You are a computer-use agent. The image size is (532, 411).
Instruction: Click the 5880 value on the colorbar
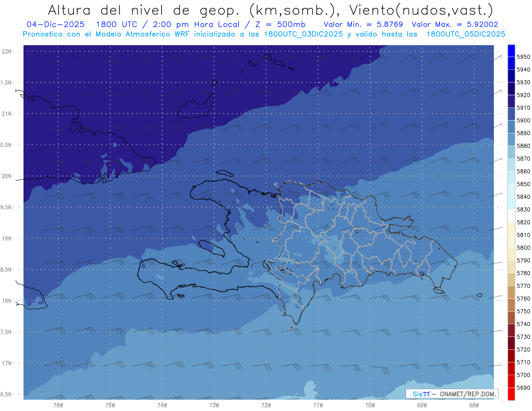click(523, 146)
